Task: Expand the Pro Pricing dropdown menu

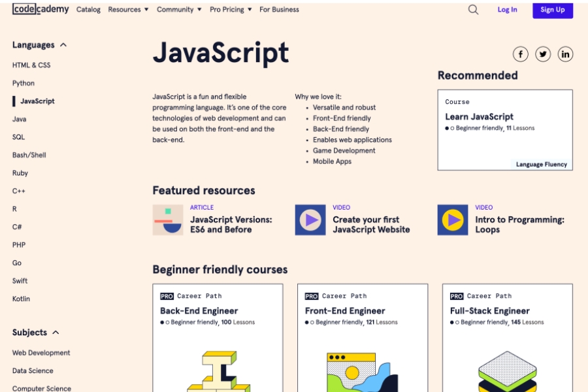Action: click(x=231, y=10)
